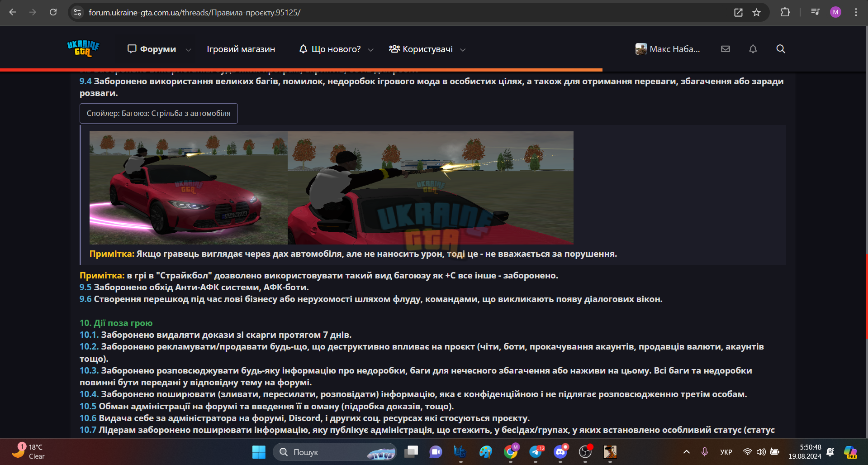Open the weather widget showing 18°C Clear

click(28, 451)
